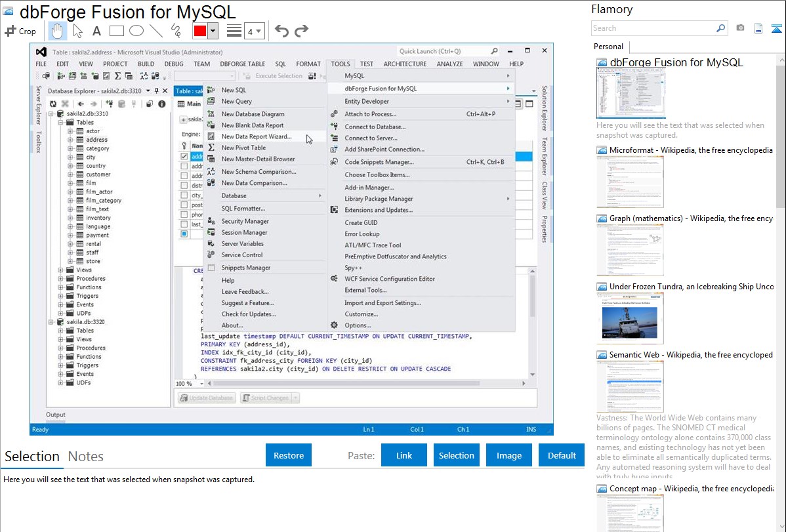786x532 pixels.
Task: Click the Link paste button
Action: [404, 455]
